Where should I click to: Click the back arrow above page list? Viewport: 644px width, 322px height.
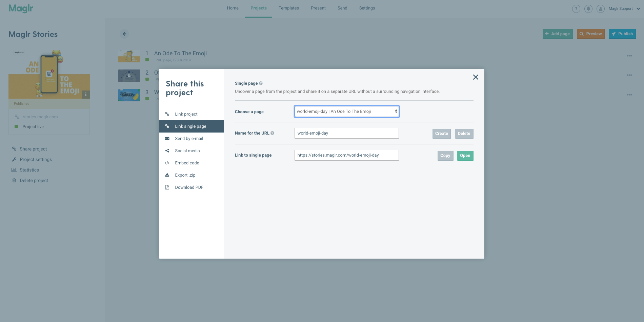[x=124, y=34]
